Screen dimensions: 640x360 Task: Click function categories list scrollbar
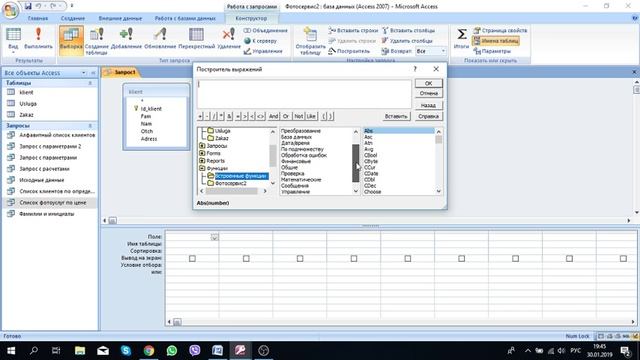tap(356, 162)
